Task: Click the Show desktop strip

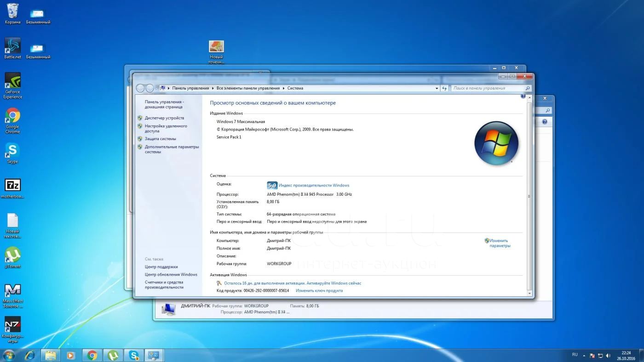Action: 641,355
